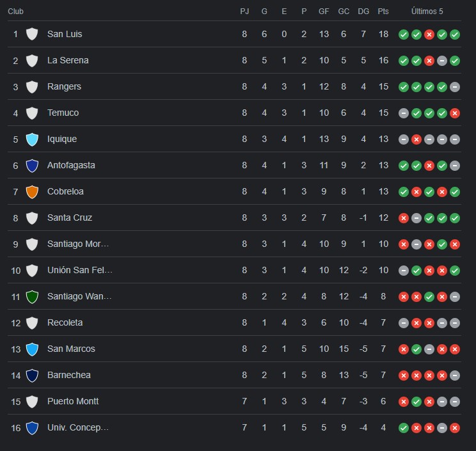Click the navy Barnechea shield crest
This screenshot has height=451, width=476.
pos(32,376)
